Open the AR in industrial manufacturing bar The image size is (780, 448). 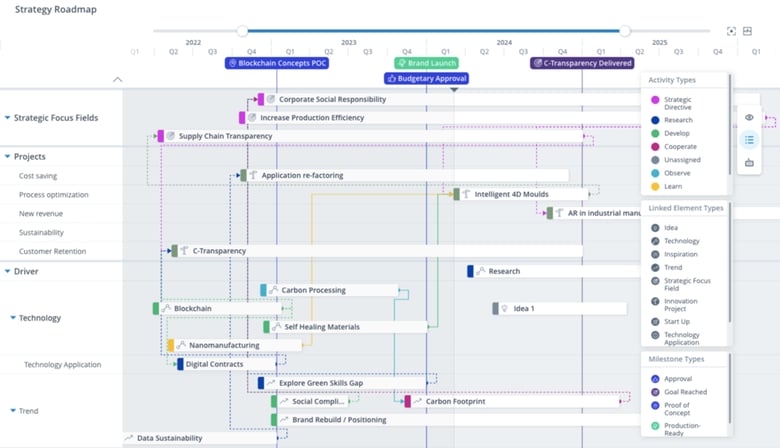(594, 213)
